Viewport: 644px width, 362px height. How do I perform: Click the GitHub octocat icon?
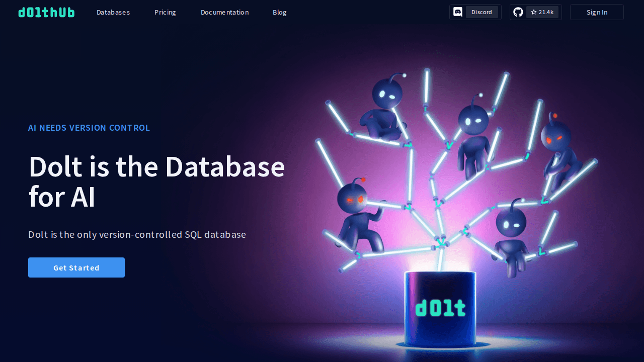pyautogui.click(x=518, y=12)
